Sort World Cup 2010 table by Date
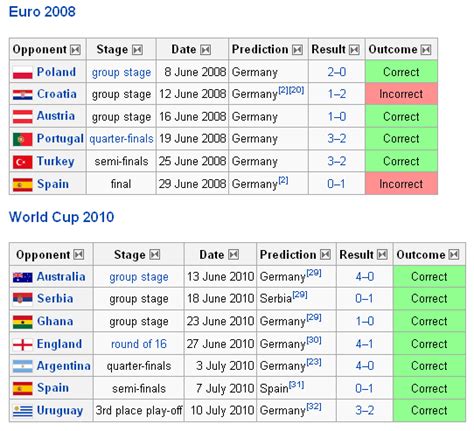 click(x=233, y=255)
